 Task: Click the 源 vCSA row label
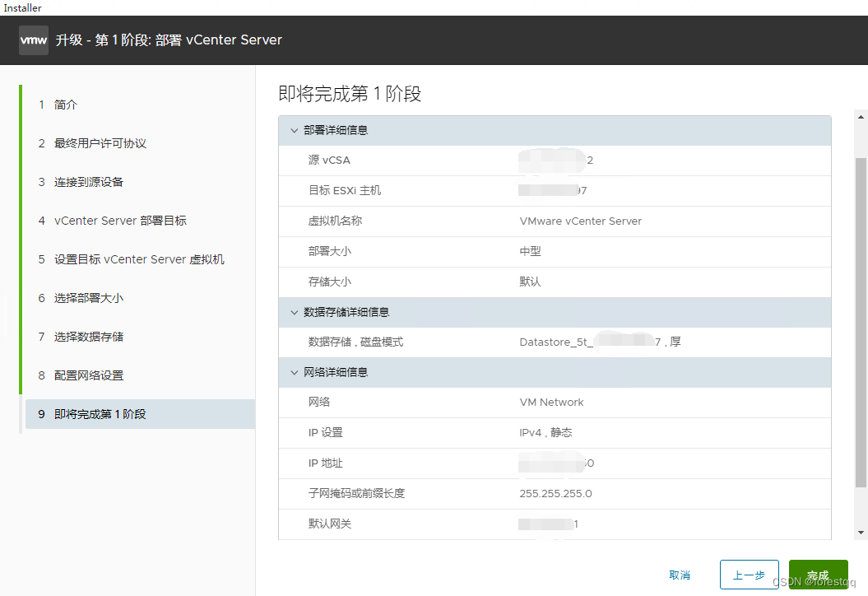click(329, 160)
